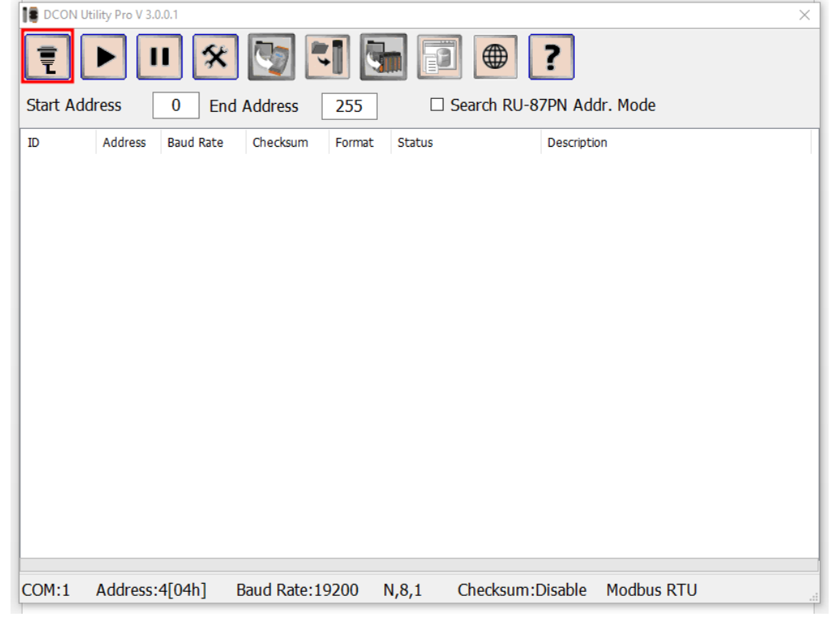Viewport: 840px width, 617px height.
Task: Open the COM port settings icon
Action: 47,57
